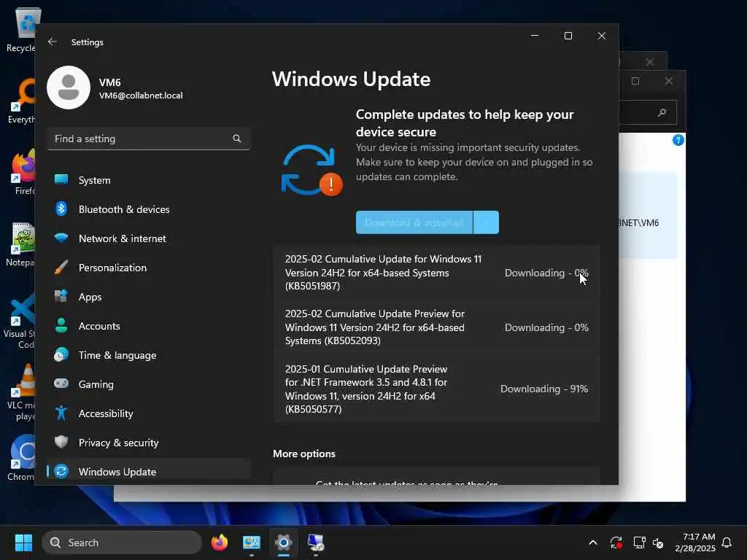Open the Everything search desktop shortcut

pos(21,101)
